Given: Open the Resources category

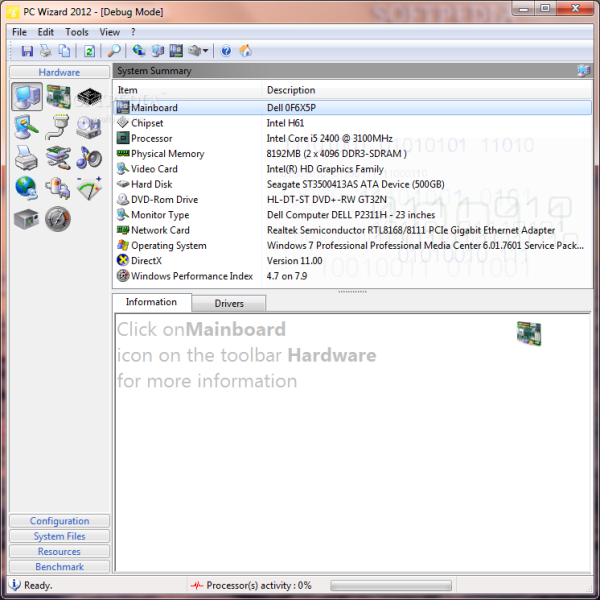Looking at the screenshot, I should (x=59, y=551).
